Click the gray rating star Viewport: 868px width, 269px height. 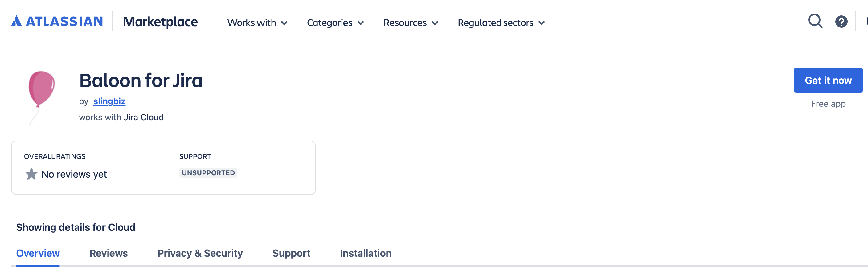point(31,174)
